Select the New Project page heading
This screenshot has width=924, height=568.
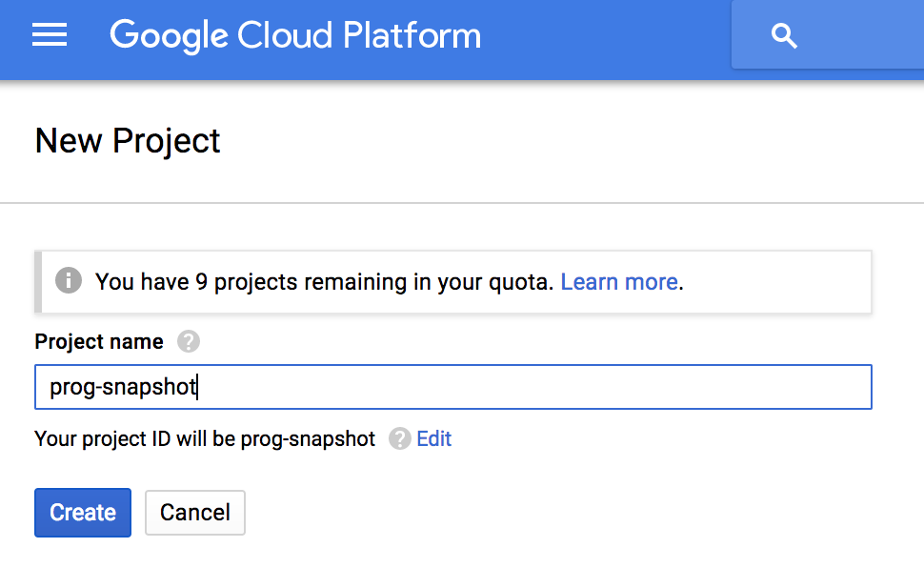[x=128, y=141]
